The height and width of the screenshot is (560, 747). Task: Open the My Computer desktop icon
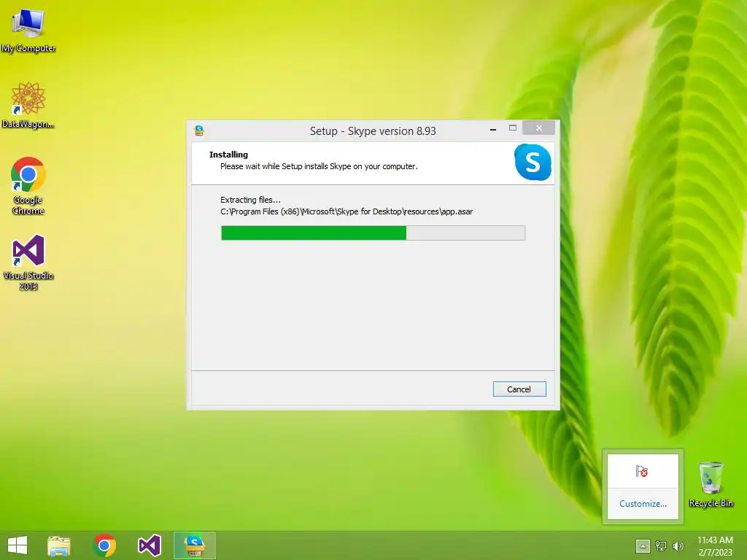(x=28, y=31)
